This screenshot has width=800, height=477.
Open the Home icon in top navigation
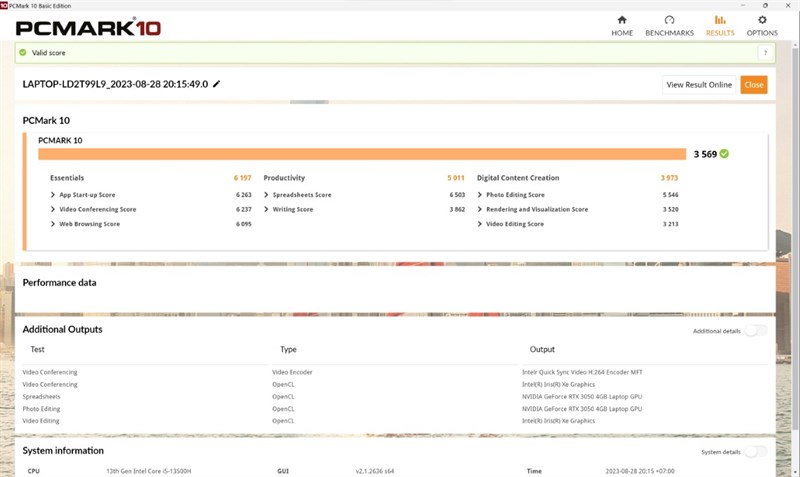click(x=621, y=20)
